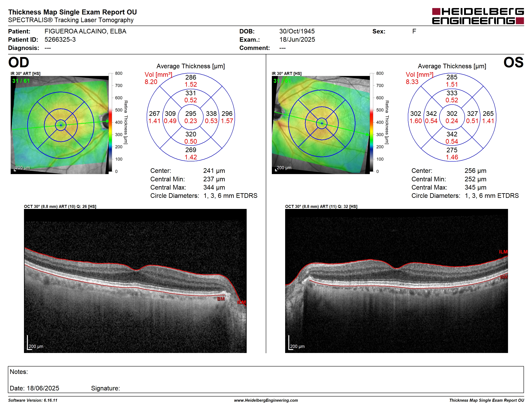This screenshot has height=411, width=532.
Task: Click the Patient ID value 5266325-3
Action: tap(60, 40)
